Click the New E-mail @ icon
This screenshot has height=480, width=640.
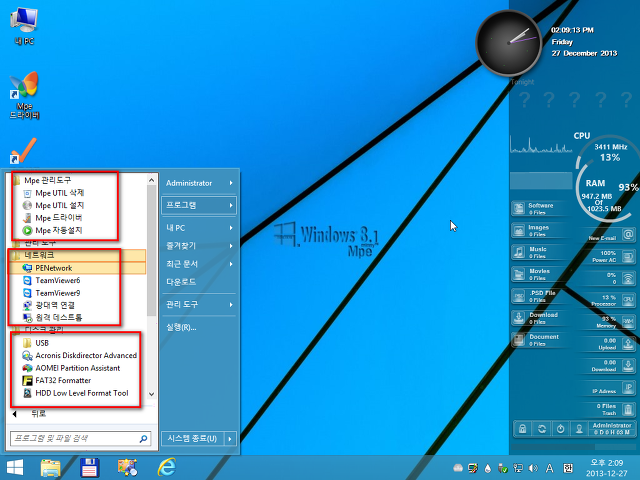tap(628, 235)
